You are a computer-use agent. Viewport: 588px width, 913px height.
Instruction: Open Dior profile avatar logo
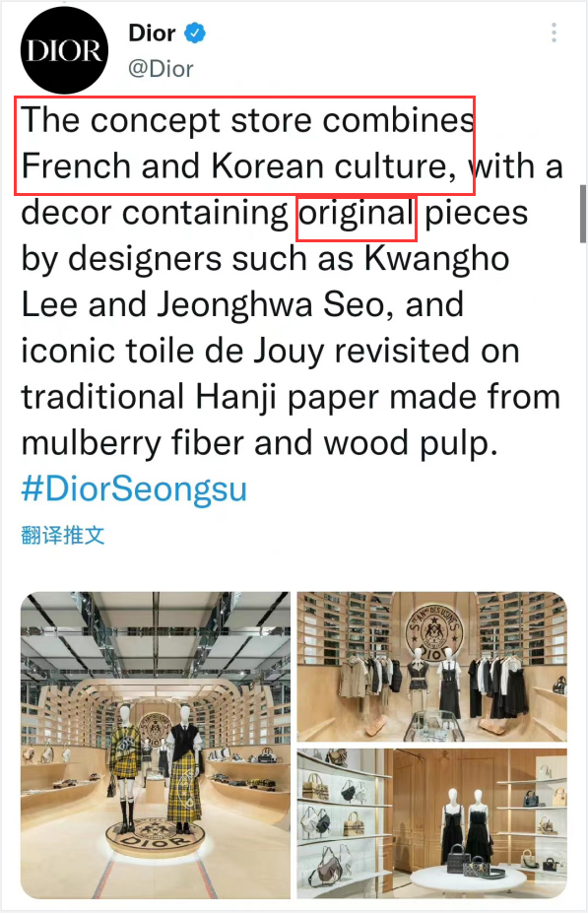[x=65, y=50]
